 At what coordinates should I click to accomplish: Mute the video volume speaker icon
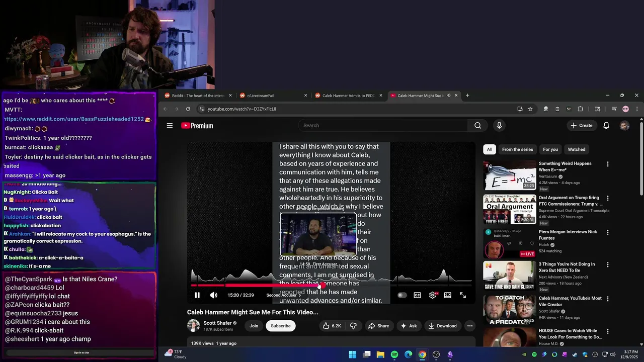tap(214, 295)
